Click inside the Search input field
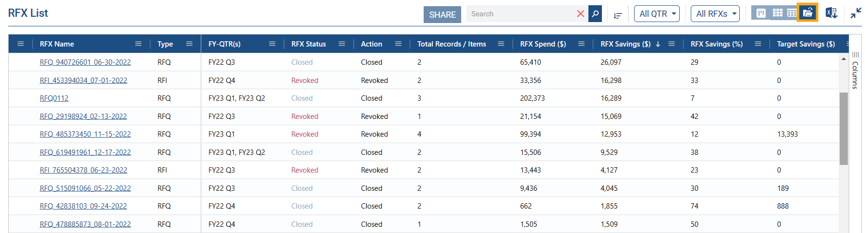Image resolution: width=868 pixels, height=233 pixels. pos(521,14)
